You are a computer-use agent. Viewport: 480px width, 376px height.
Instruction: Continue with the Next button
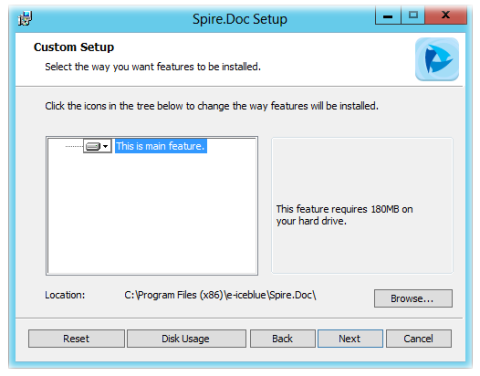(x=350, y=339)
